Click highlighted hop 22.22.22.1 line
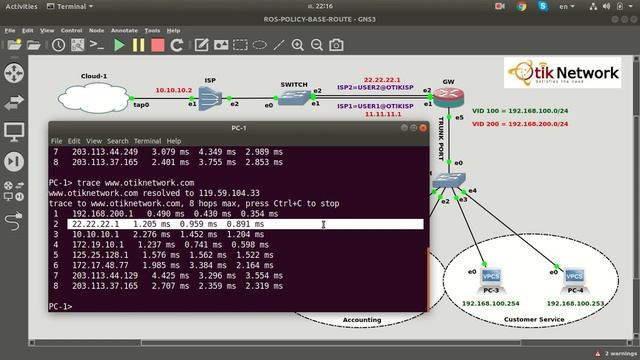The image size is (640, 360). point(245,224)
